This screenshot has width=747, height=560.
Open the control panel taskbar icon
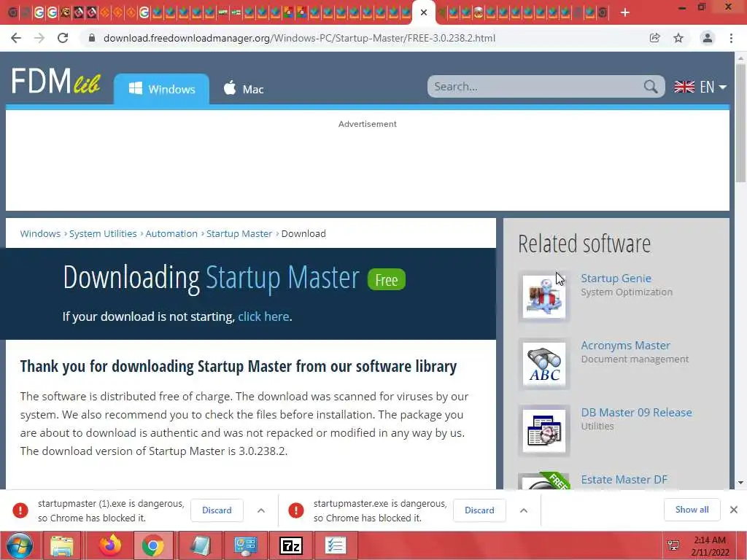245,545
